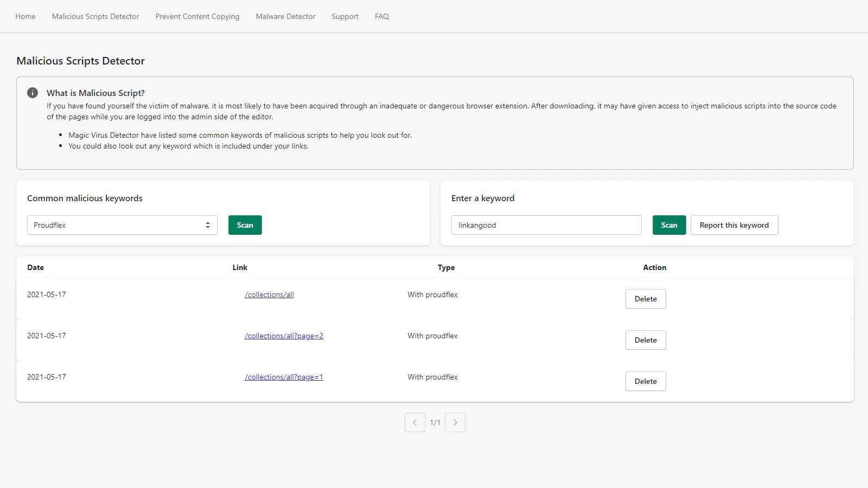Delete the /collections/all?page=2 row
Viewport: 868px width, 488px height.
pos(646,340)
